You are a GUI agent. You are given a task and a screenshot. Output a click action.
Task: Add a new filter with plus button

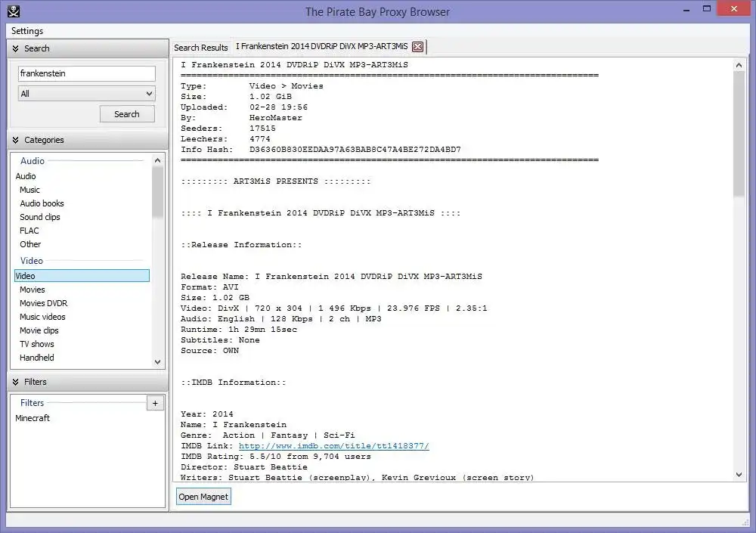(155, 403)
